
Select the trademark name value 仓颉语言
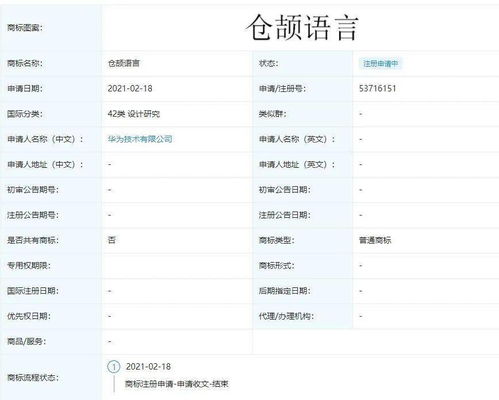[124, 63]
